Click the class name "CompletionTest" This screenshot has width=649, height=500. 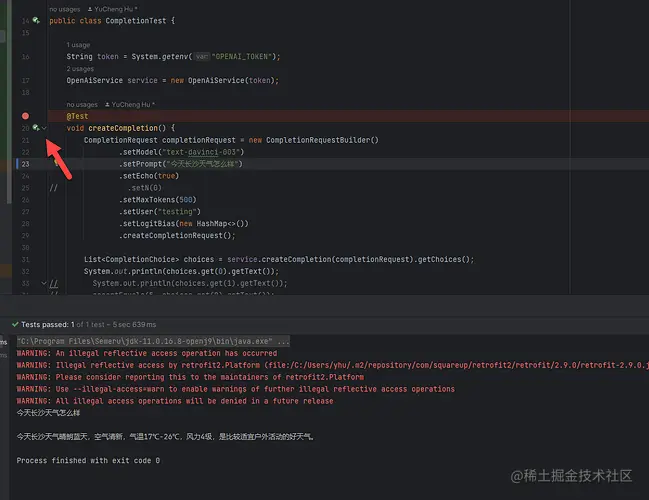click(x=136, y=21)
